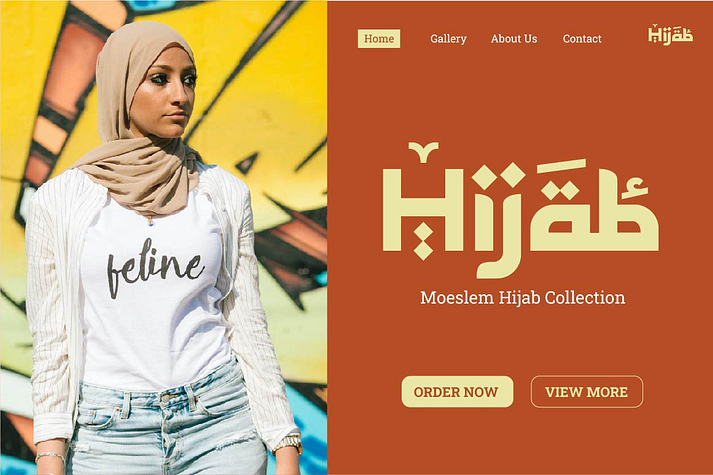
Task: Click the ORDER NOW button
Action: pyautogui.click(x=457, y=391)
